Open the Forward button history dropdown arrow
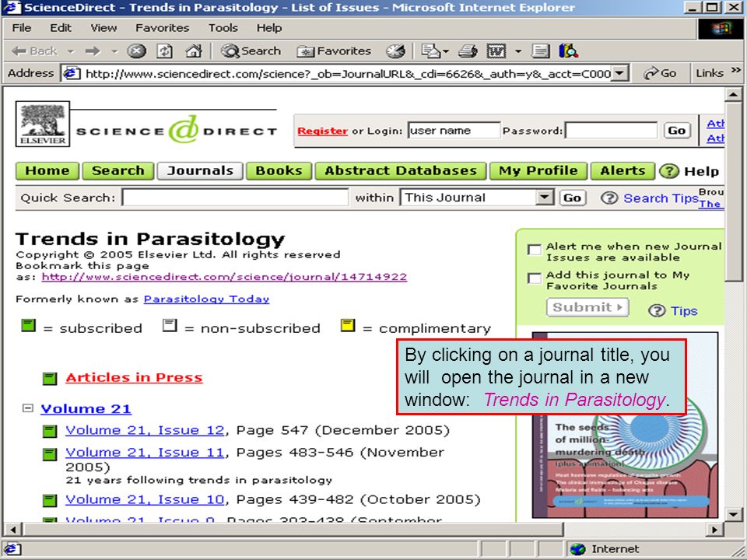The height and width of the screenshot is (560, 747). click(x=114, y=51)
